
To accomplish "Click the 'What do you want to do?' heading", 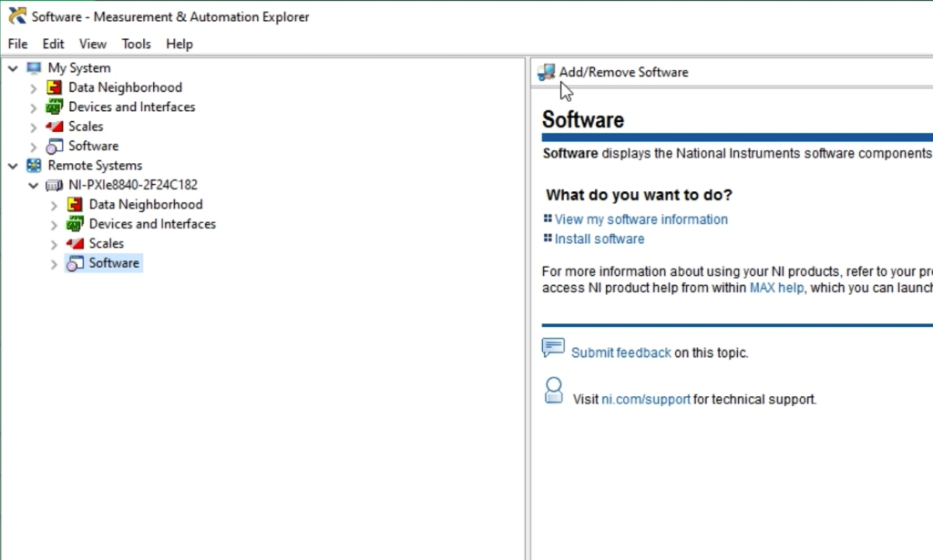I will click(639, 195).
